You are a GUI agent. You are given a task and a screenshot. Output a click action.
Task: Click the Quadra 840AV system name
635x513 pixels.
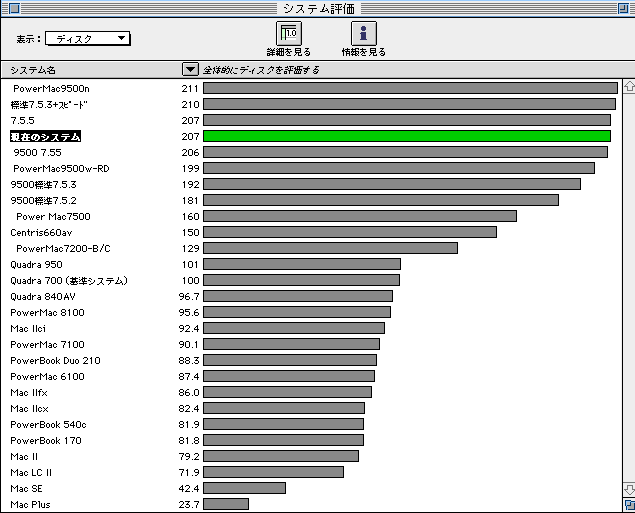pos(43,296)
